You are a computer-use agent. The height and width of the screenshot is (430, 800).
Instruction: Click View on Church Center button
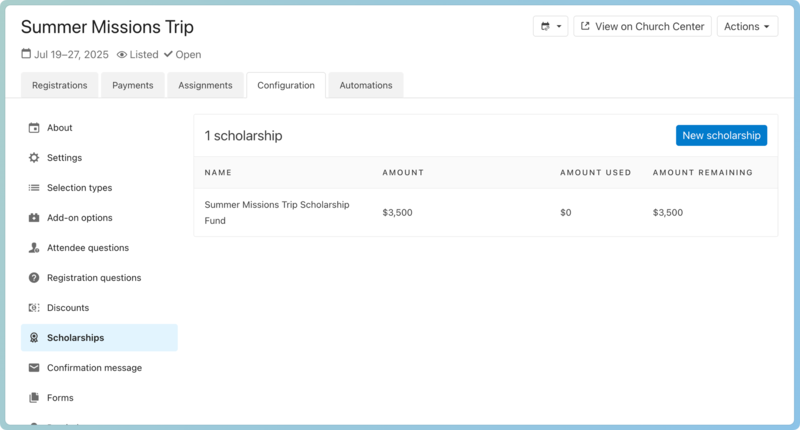pos(642,26)
